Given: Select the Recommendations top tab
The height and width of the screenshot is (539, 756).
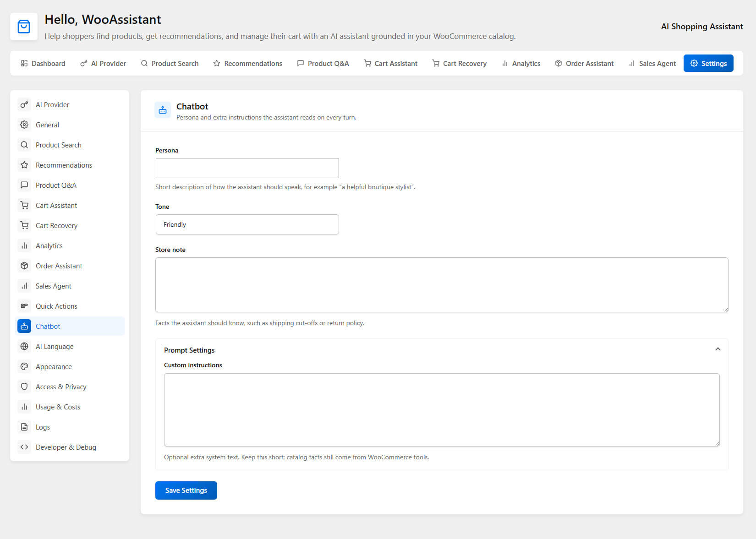Looking at the screenshot, I should [x=248, y=63].
